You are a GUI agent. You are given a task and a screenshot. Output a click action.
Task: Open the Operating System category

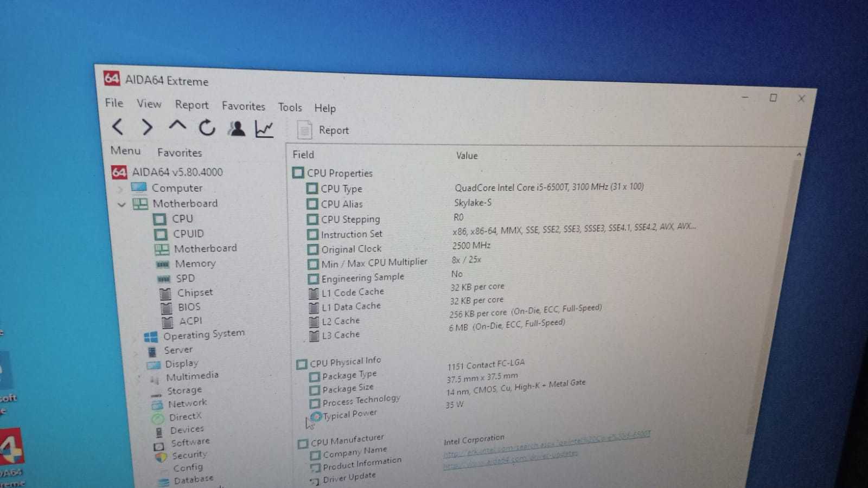click(x=204, y=335)
